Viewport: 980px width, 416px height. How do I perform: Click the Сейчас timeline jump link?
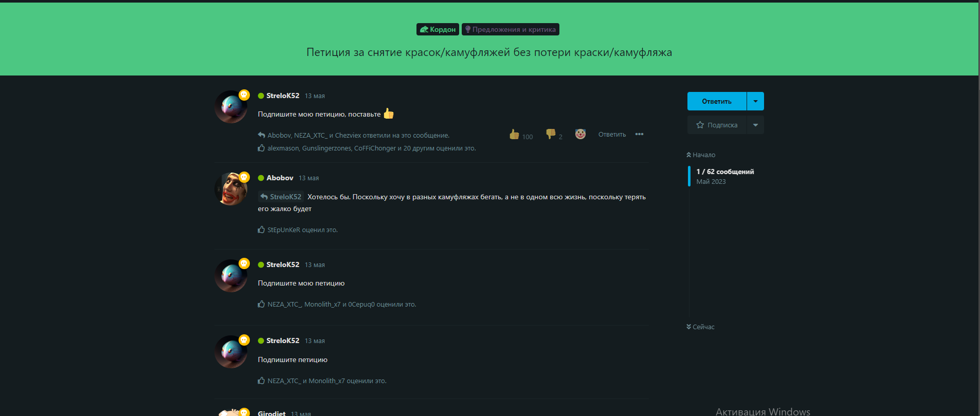(x=700, y=327)
